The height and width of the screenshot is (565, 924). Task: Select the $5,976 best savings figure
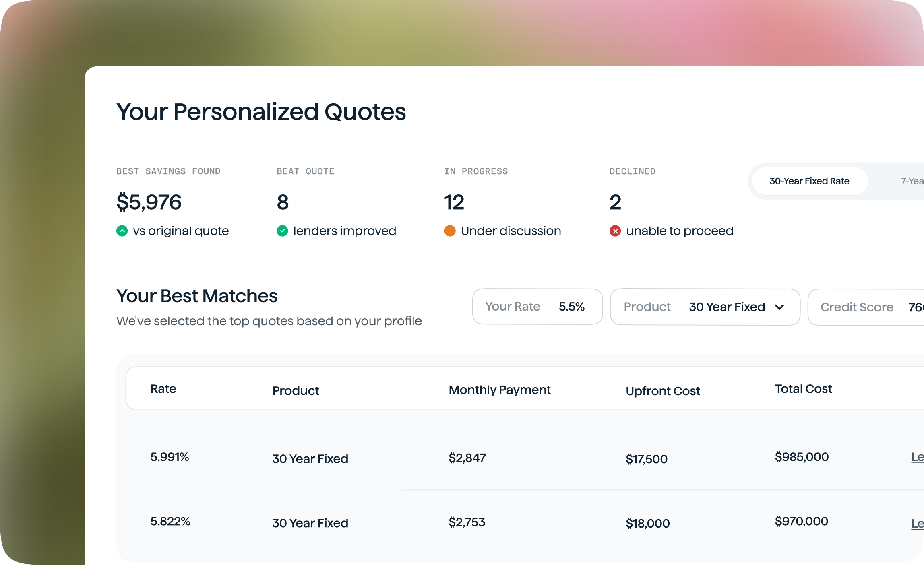(x=149, y=202)
